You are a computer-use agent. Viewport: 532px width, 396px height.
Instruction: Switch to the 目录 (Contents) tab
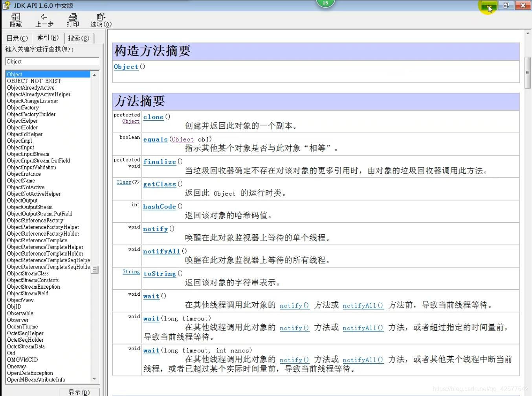pyautogui.click(x=17, y=38)
